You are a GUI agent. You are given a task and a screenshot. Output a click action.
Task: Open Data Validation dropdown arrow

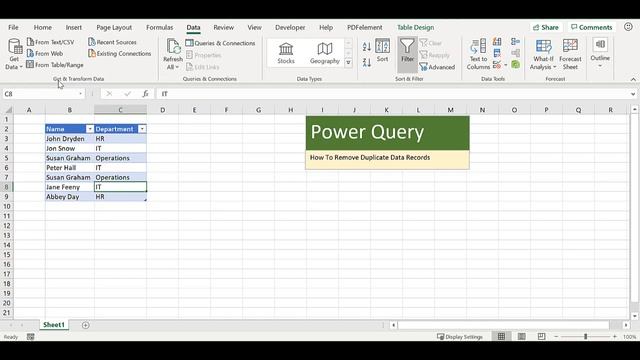(x=506, y=65)
